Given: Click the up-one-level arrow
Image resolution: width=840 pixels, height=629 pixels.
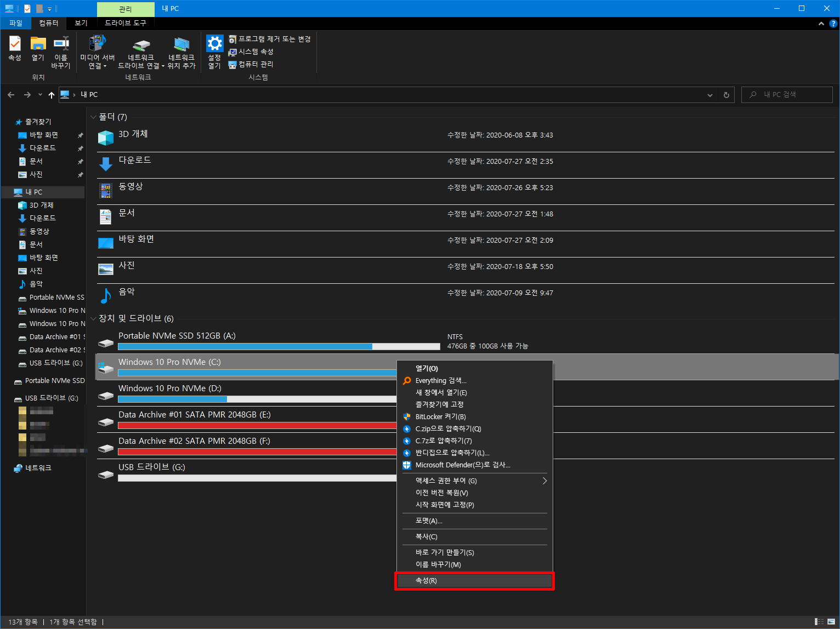Looking at the screenshot, I should (52, 95).
